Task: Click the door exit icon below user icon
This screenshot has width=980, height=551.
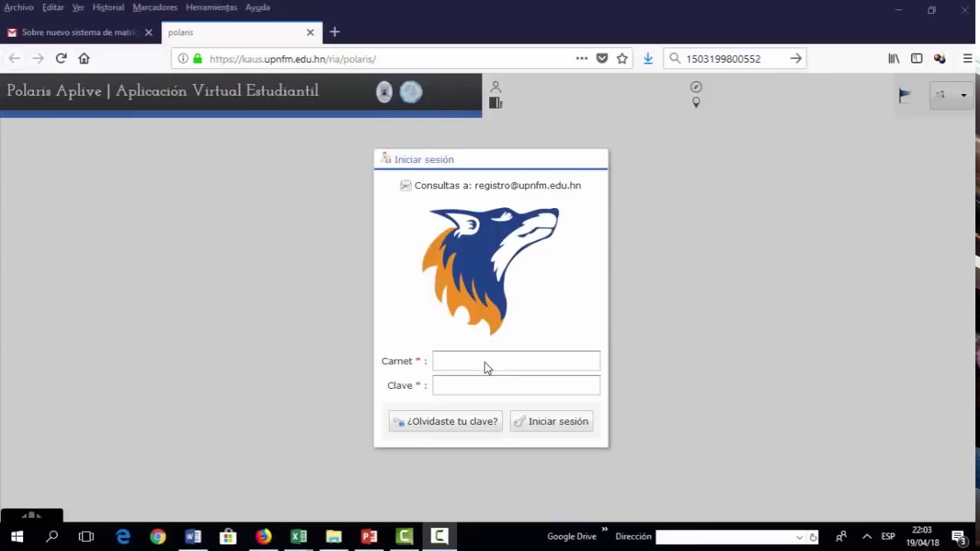Action: [x=495, y=103]
